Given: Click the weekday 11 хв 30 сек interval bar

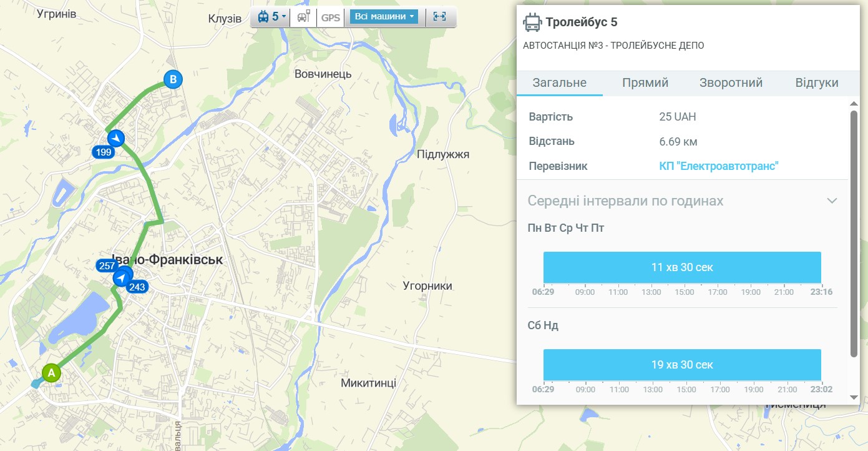Looking at the screenshot, I should (682, 267).
